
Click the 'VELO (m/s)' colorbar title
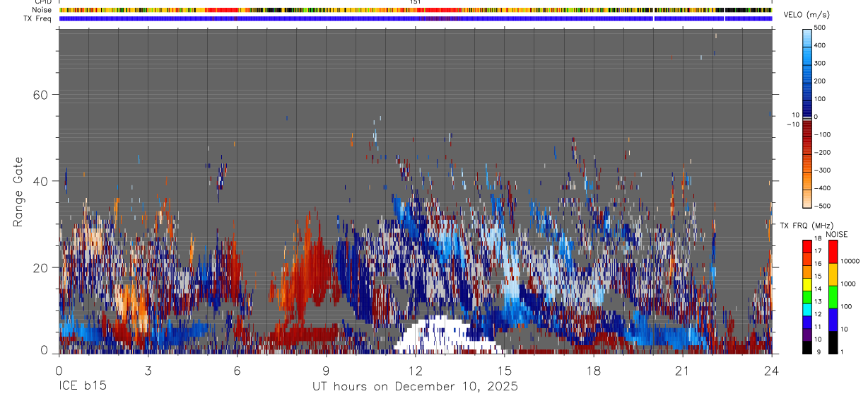click(807, 15)
